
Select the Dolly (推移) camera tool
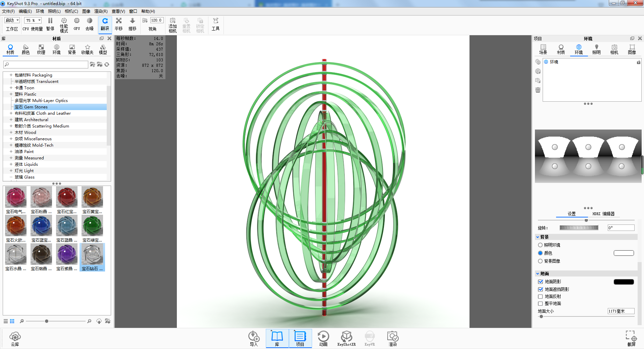[133, 24]
